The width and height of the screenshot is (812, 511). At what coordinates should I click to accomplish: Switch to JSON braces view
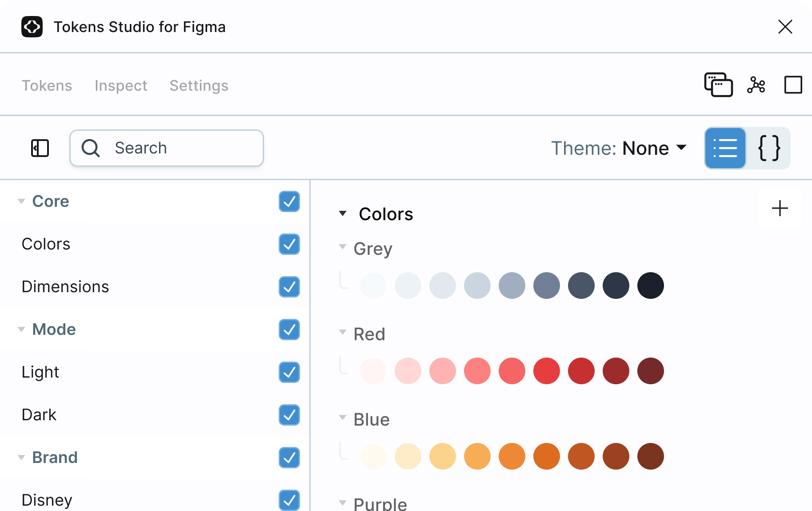[x=769, y=148]
